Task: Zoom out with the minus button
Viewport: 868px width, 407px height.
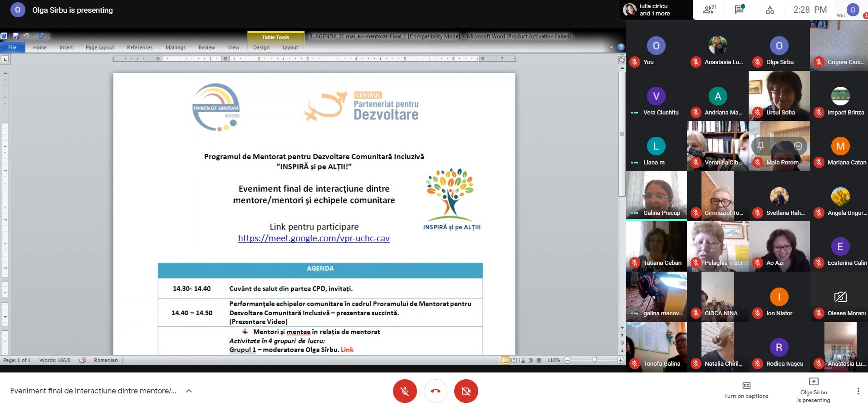Action: pyautogui.click(x=567, y=360)
